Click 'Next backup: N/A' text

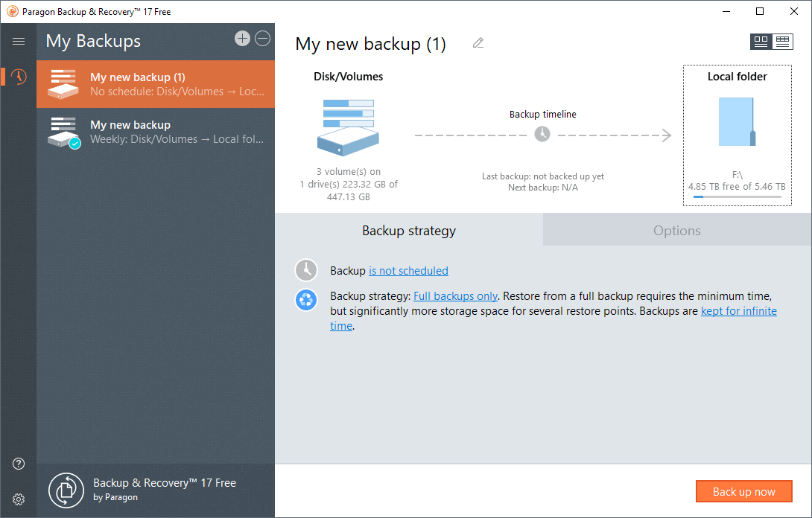pyautogui.click(x=543, y=188)
